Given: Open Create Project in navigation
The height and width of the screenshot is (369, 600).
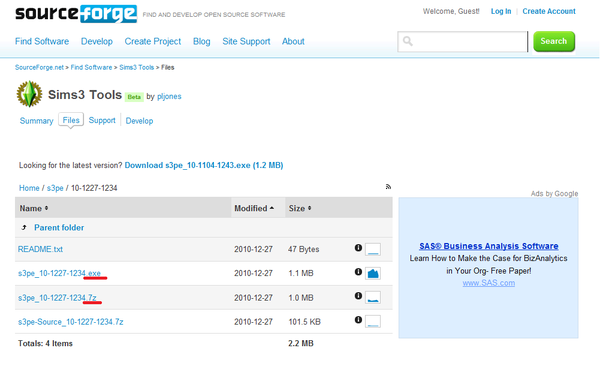Looking at the screenshot, I should tap(153, 41).
